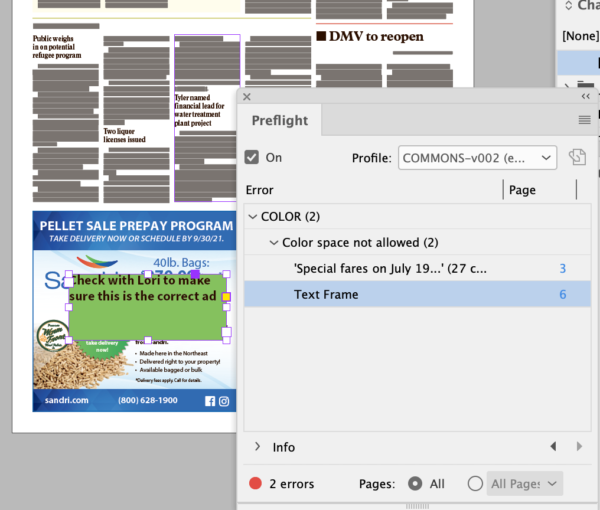The image size is (600, 510).
Task: Go to page 3 link
Action: [562, 269]
